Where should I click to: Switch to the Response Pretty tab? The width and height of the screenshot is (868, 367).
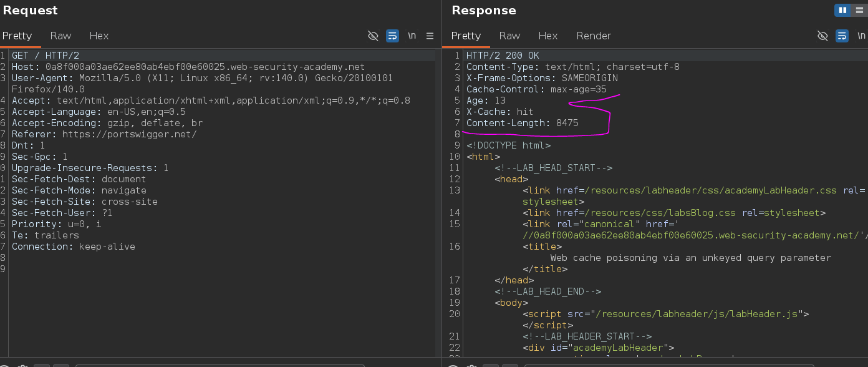point(466,36)
